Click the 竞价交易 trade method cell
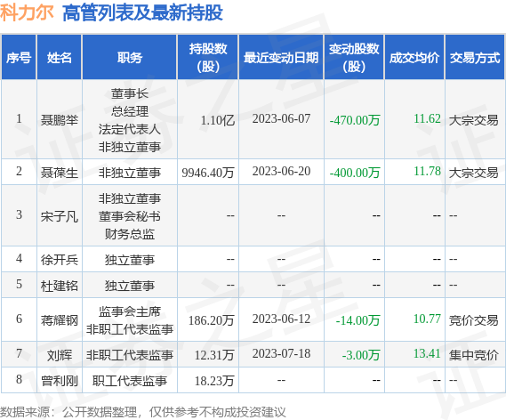The width and height of the screenshot is (506, 420). (x=474, y=320)
